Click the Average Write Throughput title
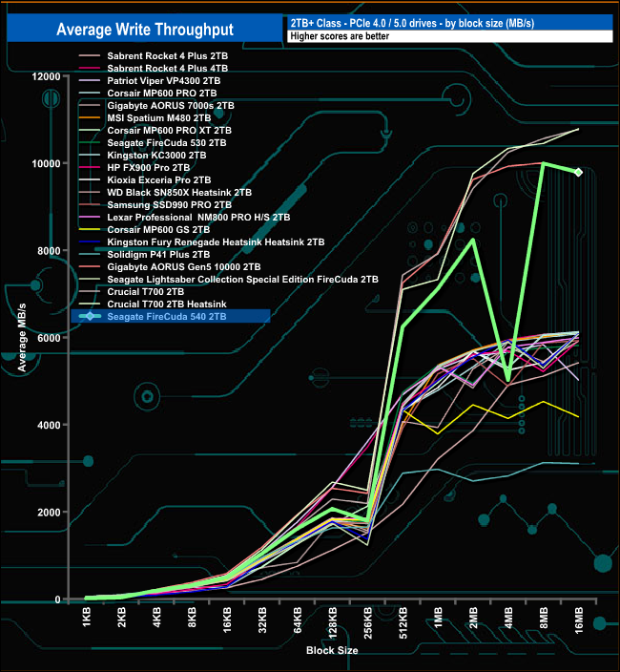The width and height of the screenshot is (620, 672). pos(145,30)
